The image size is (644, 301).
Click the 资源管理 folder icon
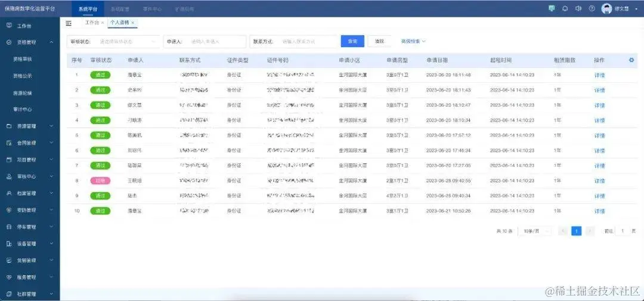click(x=9, y=126)
